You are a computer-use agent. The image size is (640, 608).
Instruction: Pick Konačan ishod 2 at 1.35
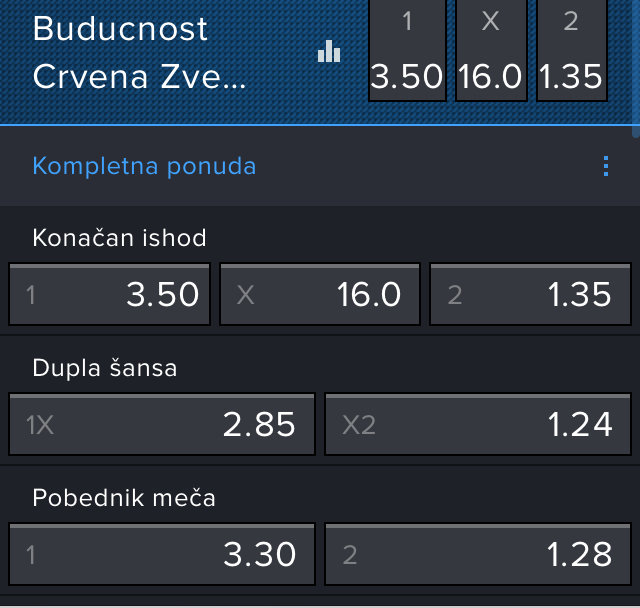530,294
